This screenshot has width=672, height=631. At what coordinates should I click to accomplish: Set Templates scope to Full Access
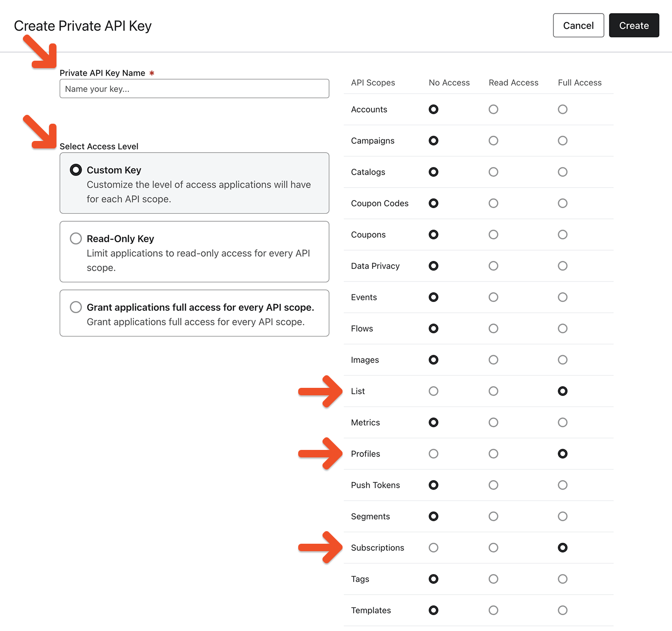[563, 610]
